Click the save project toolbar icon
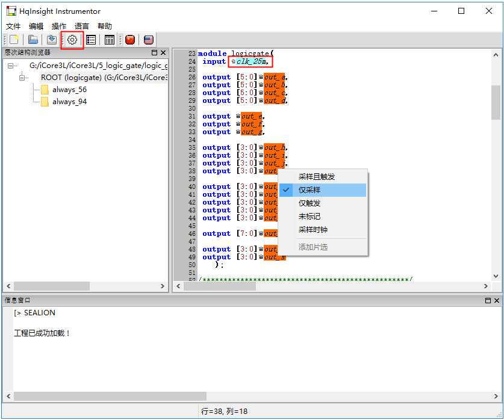504x420 pixels. click(52, 40)
